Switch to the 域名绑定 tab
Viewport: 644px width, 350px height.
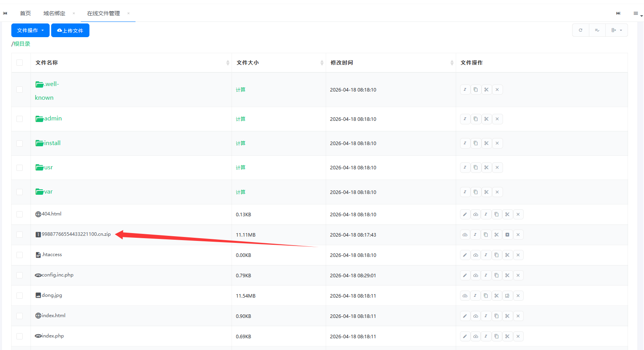click(x=54, y=13)
